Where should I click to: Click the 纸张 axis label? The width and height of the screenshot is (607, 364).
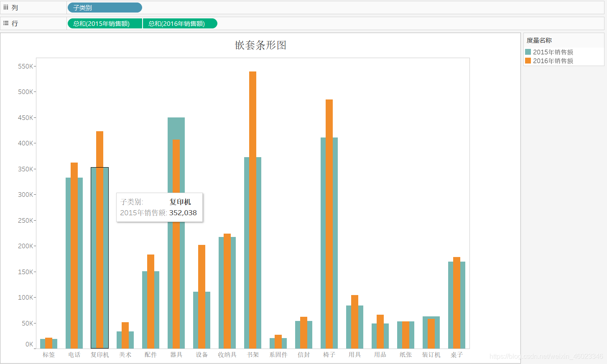406,355
